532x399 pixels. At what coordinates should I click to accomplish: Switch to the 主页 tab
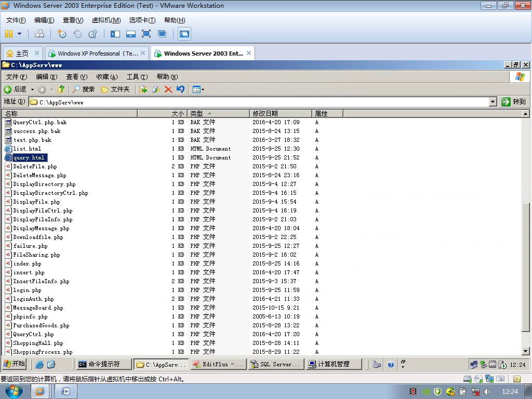point(22,54)
